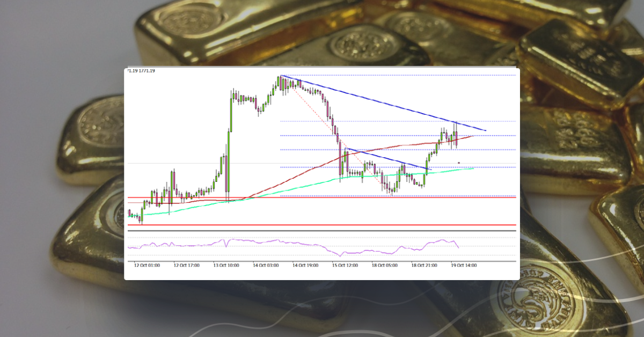Click the gray divider between chart panes
Viewport: 644px width, 337px height.
(322, 231)
